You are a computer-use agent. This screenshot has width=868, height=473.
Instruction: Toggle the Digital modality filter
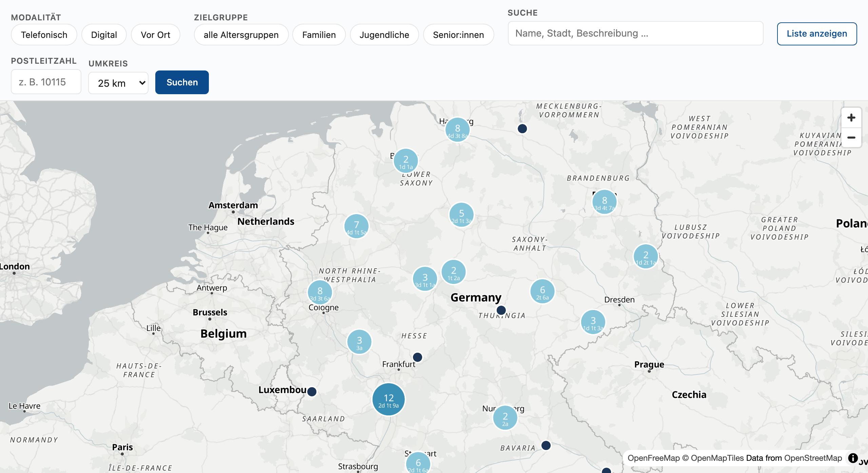click(x=104, y=35)
